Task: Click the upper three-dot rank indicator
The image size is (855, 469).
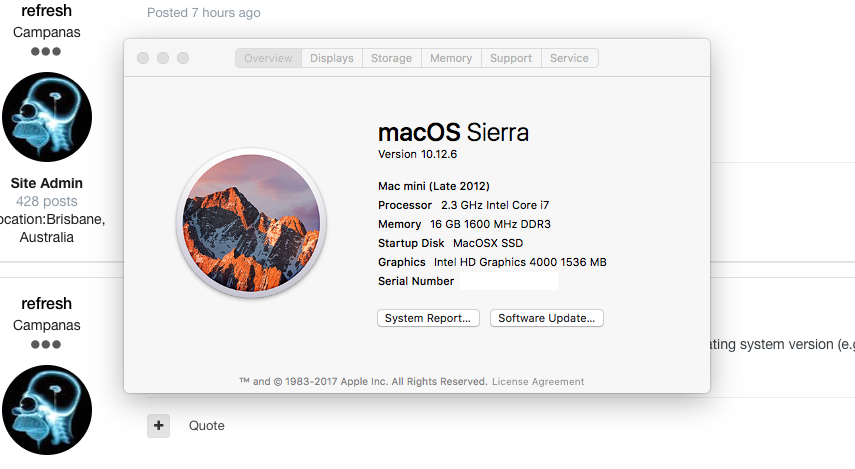Action: pyautogui.click(x=46, y=51)
